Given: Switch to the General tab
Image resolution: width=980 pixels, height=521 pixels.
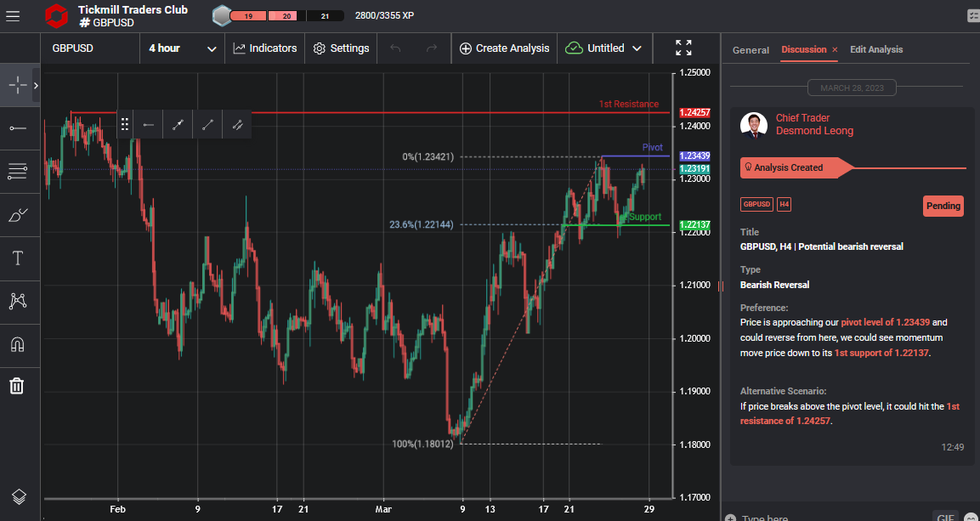Looking at the screenshot, I should tap(751, 50).
